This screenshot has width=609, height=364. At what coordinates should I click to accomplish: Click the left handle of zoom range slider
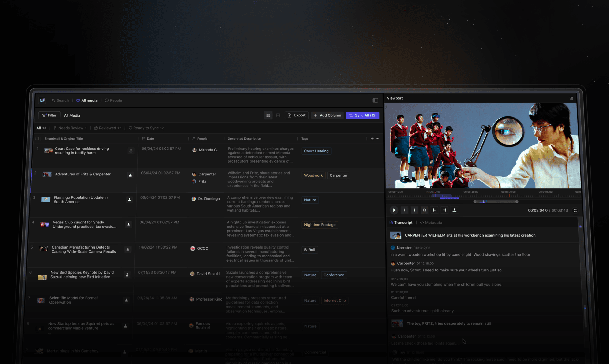click(475, 202)
